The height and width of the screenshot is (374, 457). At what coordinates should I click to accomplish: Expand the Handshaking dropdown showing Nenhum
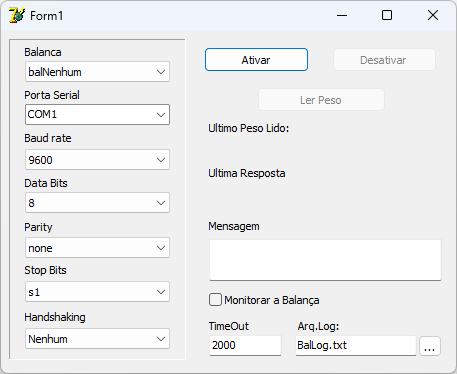pos(97,339)
